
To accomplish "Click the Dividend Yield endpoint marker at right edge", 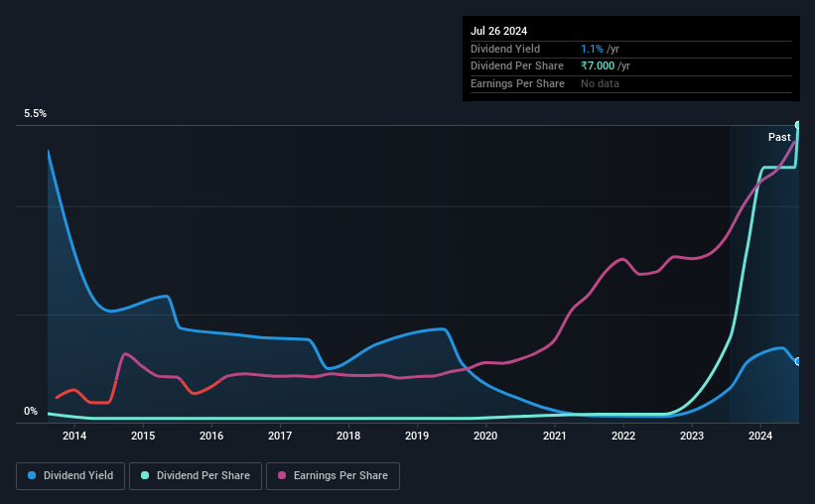I will click(798, 361).
